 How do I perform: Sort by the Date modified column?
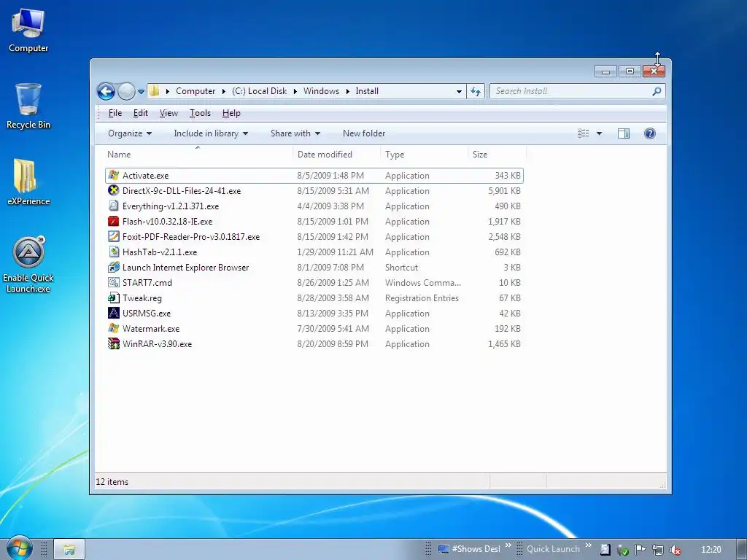[336, 155]
